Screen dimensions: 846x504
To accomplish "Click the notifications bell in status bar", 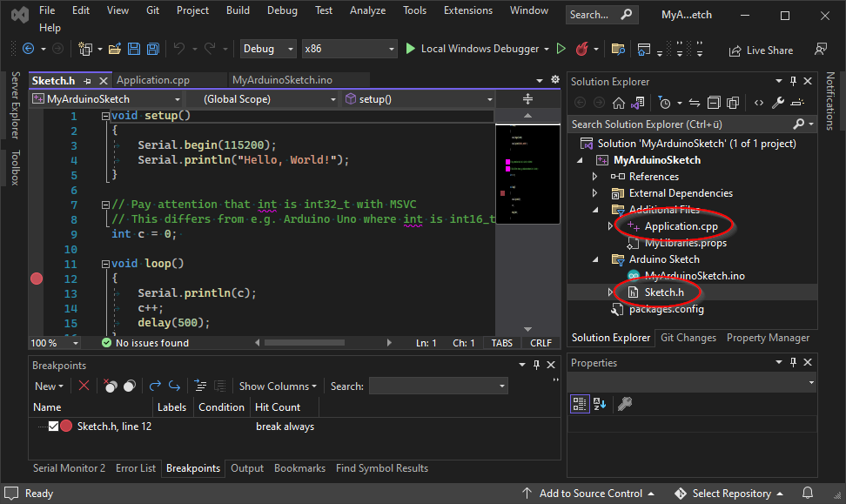I will click(x=808, y=493).
